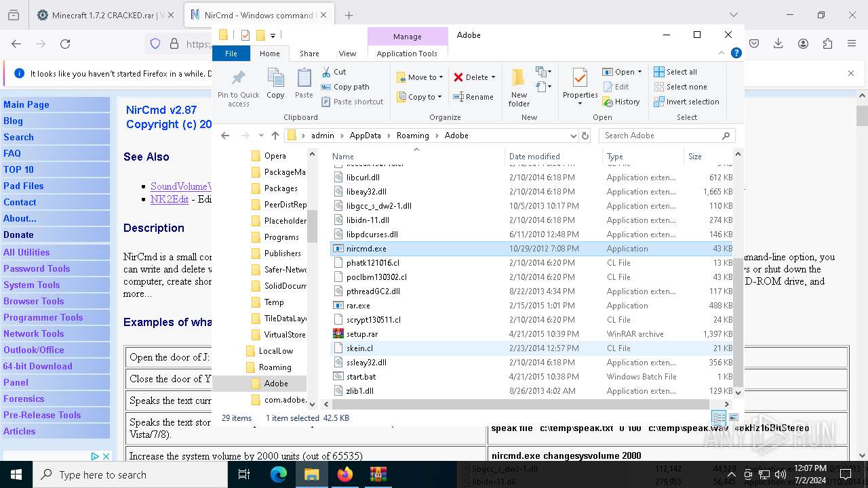This screenshot has height=488, width=868.
Task: Open NK2Edit link on NirSoft page
Action: (x=170, y=199)
